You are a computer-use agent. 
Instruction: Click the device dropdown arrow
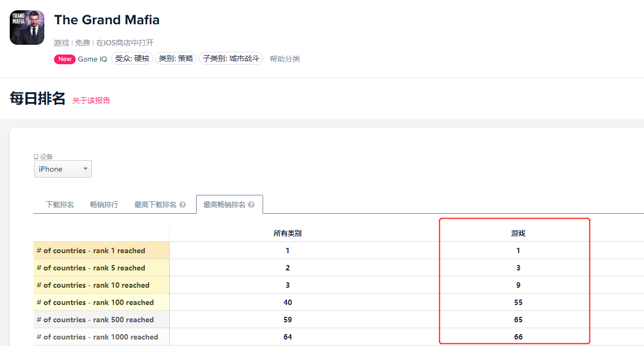click(x=85, y=169)
